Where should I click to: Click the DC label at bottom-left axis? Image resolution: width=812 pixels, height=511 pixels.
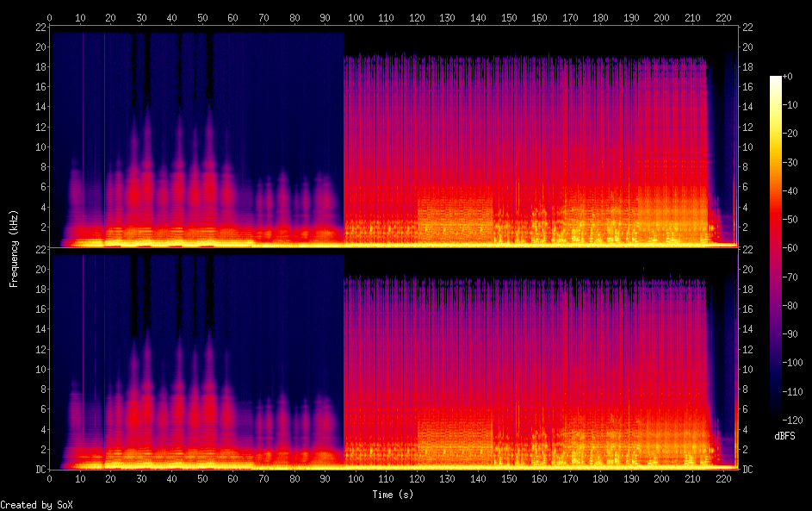39,470
